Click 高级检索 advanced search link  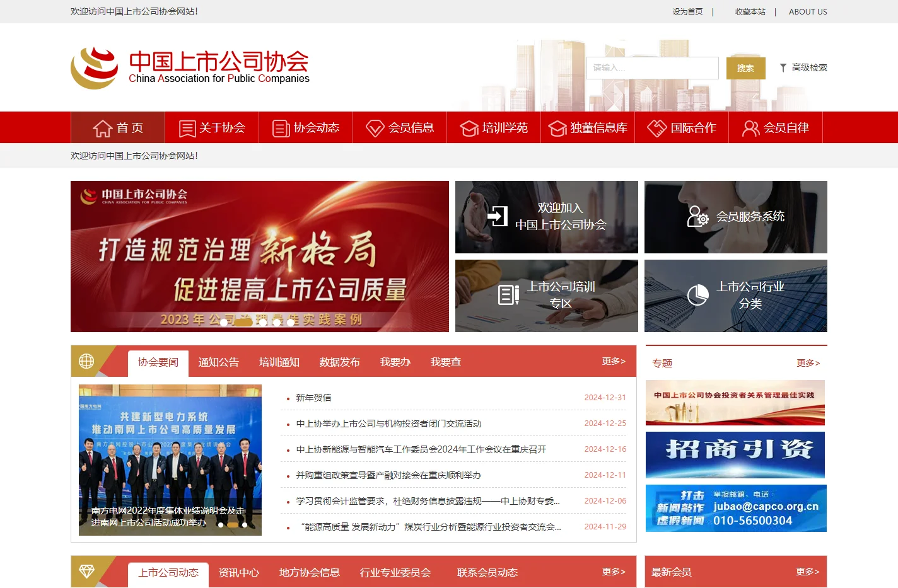coord(810,67)
